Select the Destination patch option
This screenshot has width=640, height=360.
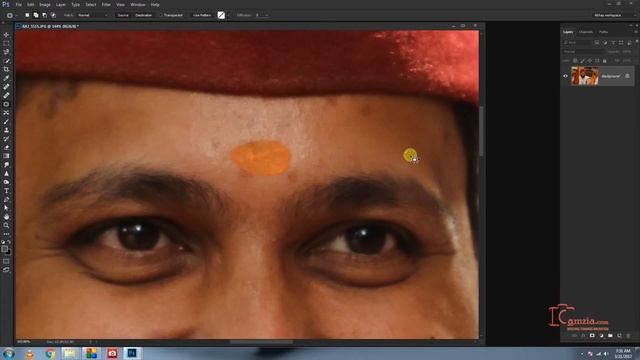tap(144, 15)
